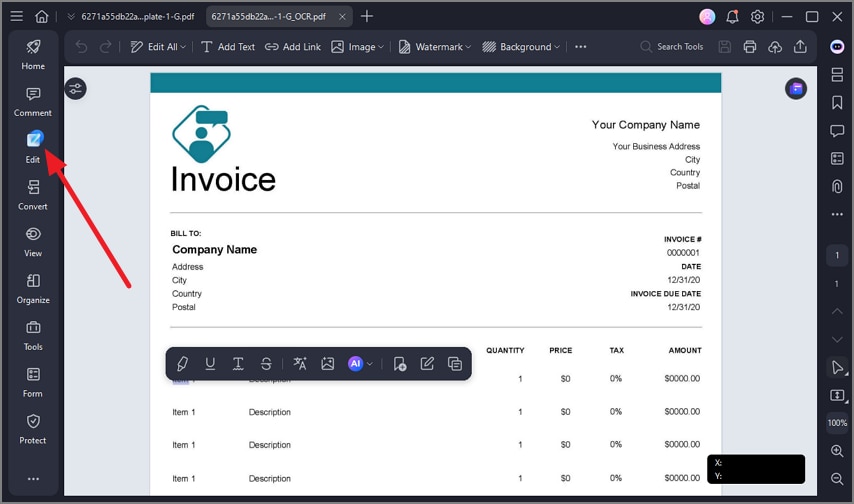Go to previous page arrow

(837, 311)
